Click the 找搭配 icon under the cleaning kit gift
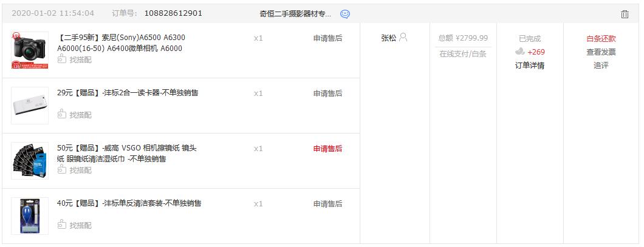644x247 pixels. 61,225
